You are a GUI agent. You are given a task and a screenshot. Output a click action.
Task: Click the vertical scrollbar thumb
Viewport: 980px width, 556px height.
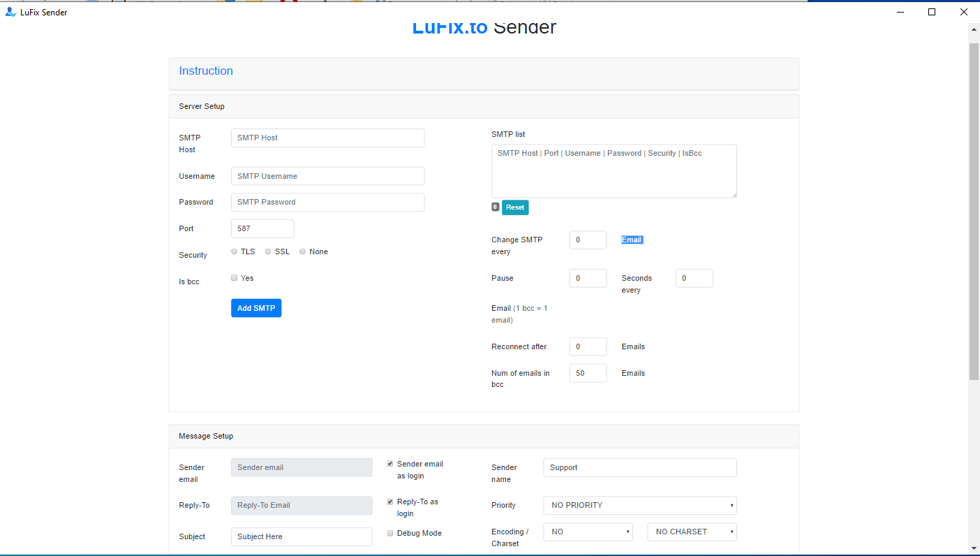(x=974, y=210)
